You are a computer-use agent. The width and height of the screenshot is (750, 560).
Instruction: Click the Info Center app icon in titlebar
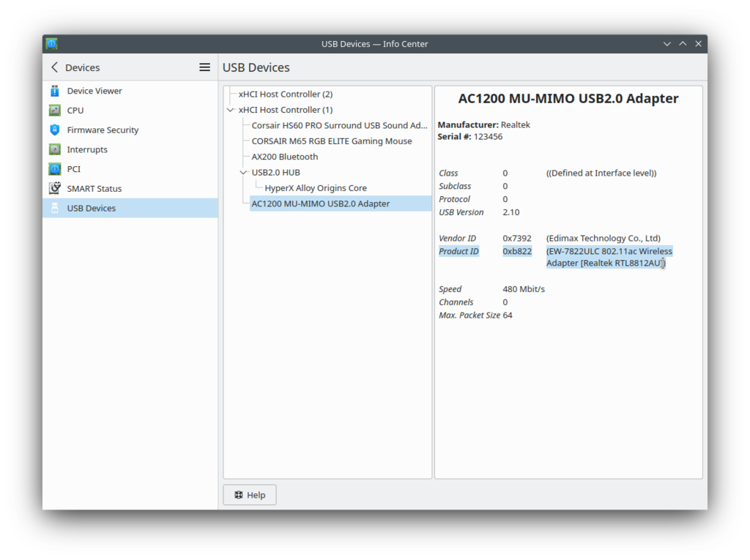coord(52,44)
